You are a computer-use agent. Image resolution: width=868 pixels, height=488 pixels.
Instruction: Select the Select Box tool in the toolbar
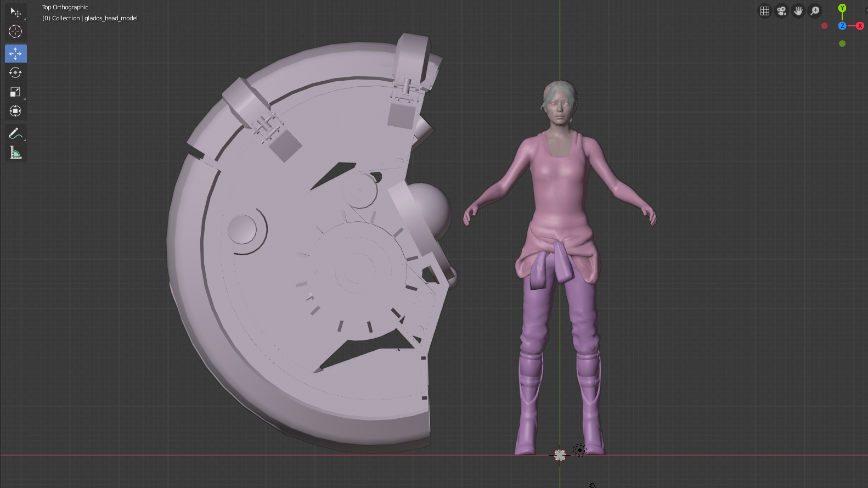[15, 12]
